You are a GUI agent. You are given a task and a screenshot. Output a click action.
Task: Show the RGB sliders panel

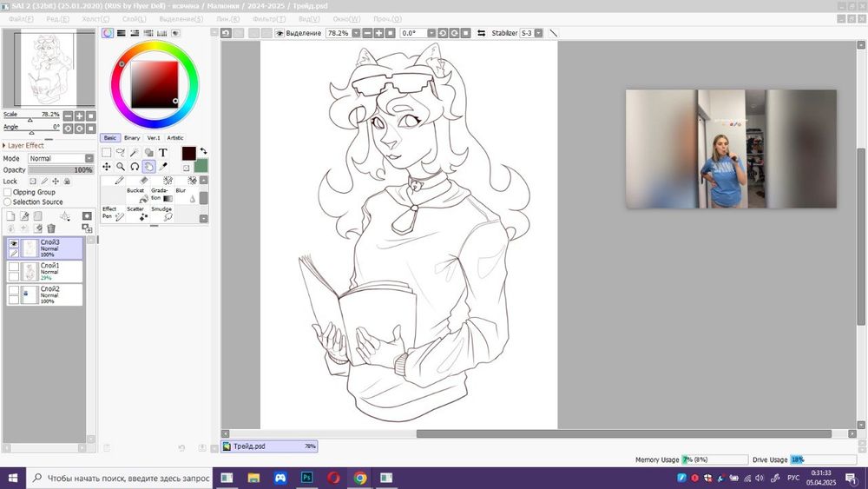point(121,33)
